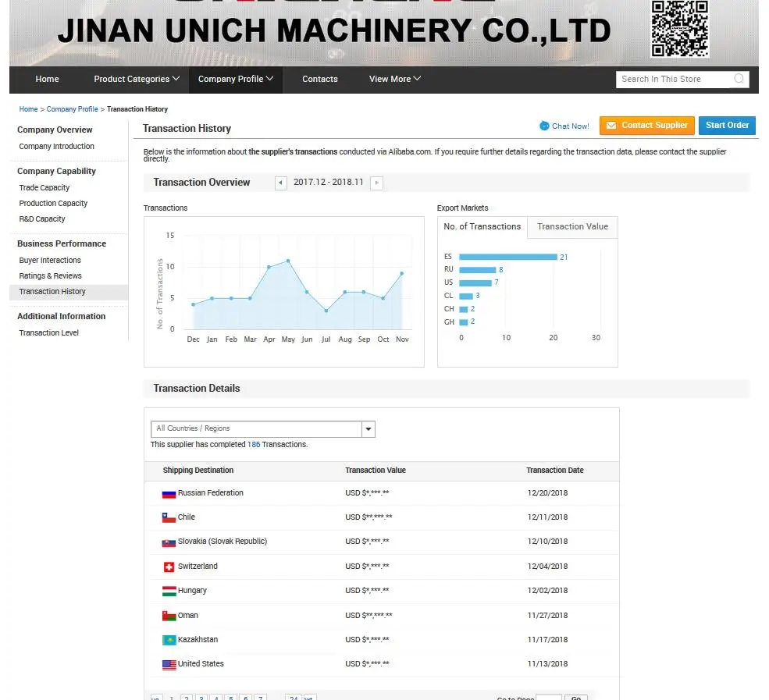Click the Shipping Destination column header

pos(198,470)
